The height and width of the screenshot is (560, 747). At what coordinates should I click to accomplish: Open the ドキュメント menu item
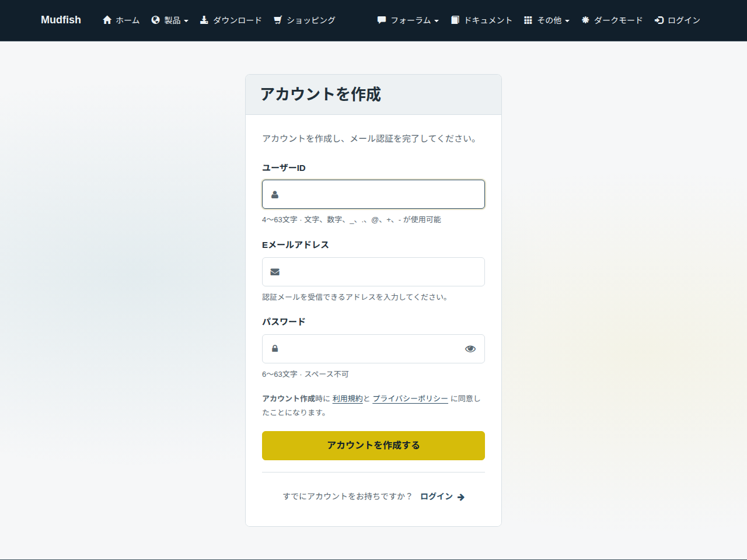481,20
